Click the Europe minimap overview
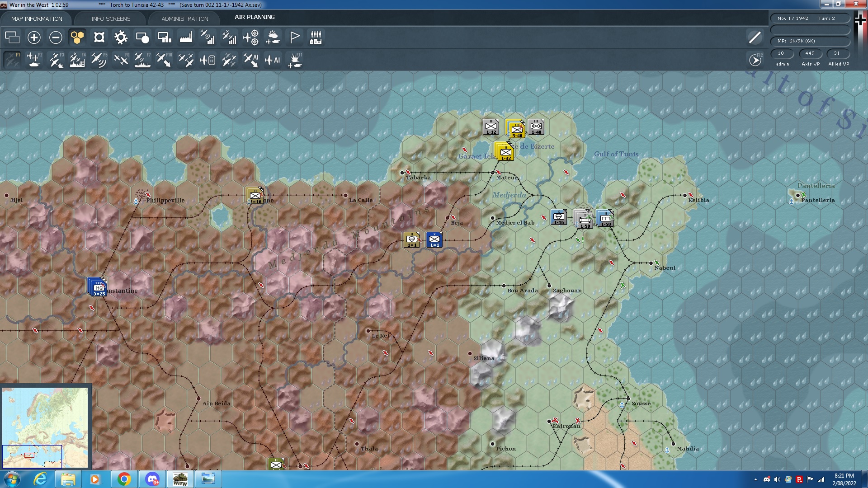The height and width of the screenshot is (488, 868). (45, 428)
